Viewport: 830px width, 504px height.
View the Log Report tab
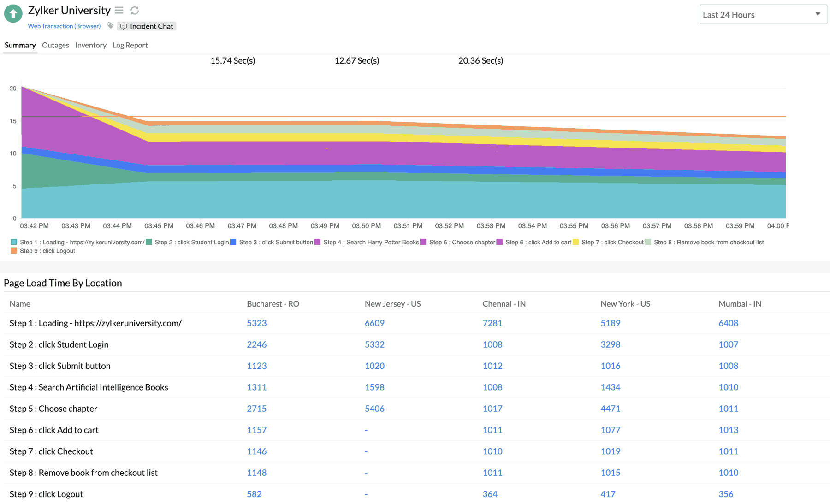pos(130,45)
